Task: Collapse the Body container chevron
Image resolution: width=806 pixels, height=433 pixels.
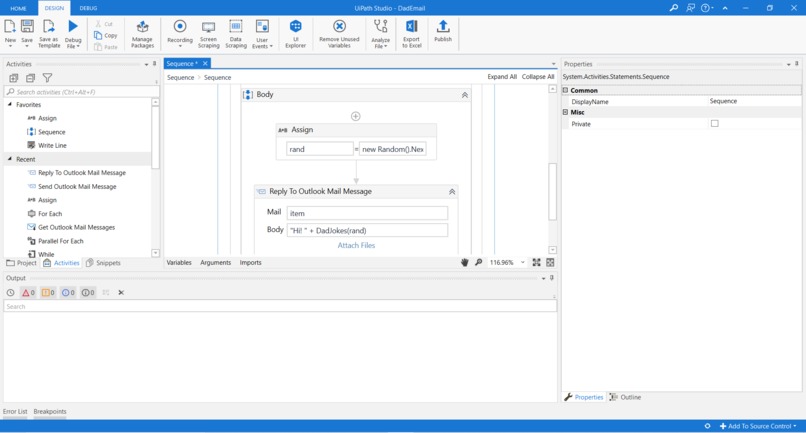Action: (x=465, y=95)
